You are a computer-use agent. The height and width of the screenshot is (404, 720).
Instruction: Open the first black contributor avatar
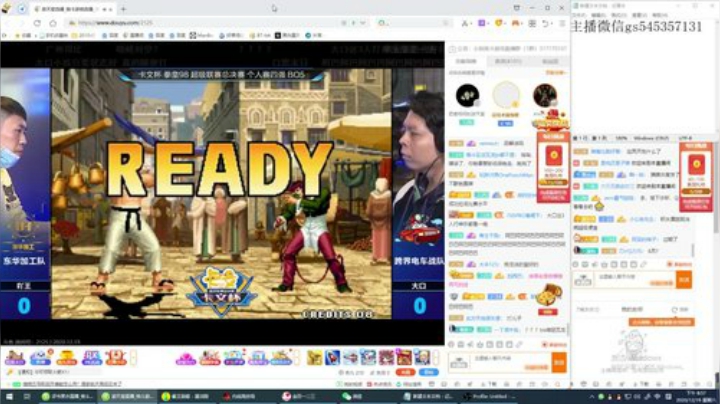pos(467,95)
